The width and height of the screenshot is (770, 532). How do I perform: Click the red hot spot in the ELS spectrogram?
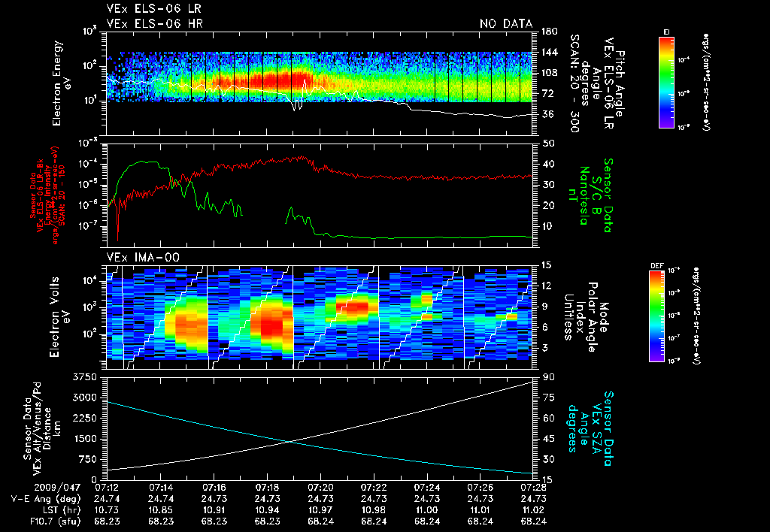click(x=285, y=79)
